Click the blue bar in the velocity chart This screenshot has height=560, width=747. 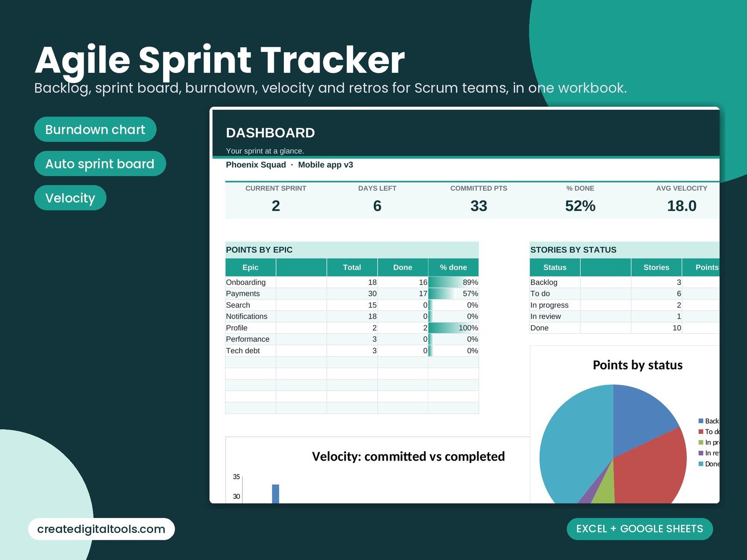pyautogui.click(x=275, y=494)
